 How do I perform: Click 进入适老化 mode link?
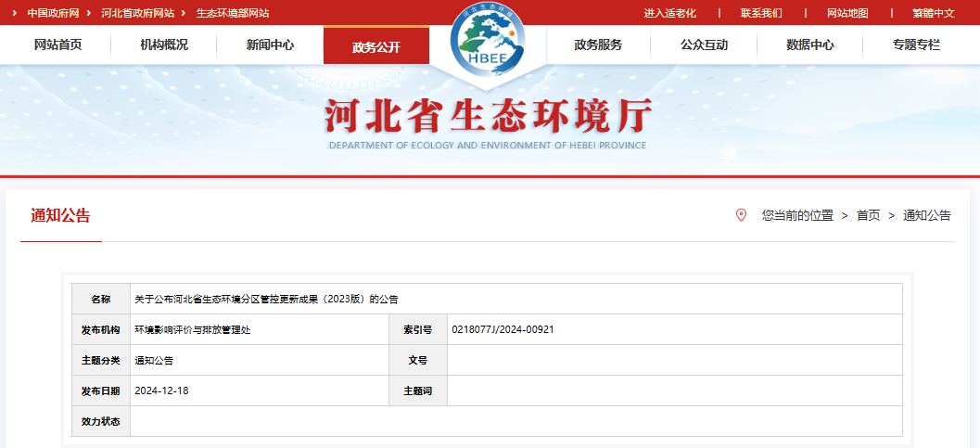click(670, 13)
